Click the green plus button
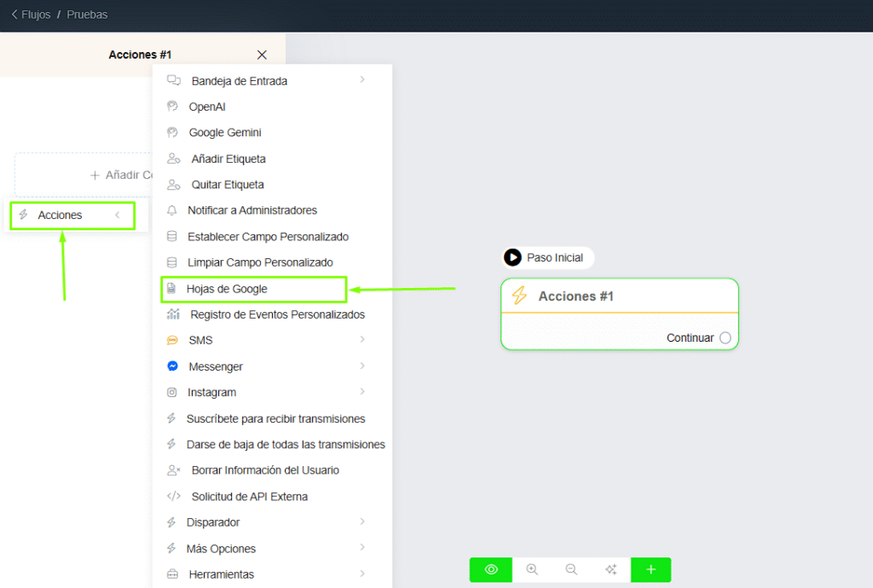This screenshot has width=873, height=588. pos(650,569)
